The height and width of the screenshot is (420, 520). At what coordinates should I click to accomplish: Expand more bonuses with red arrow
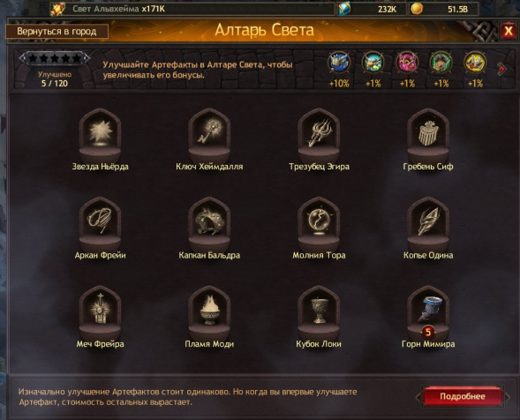coord(501,69)
